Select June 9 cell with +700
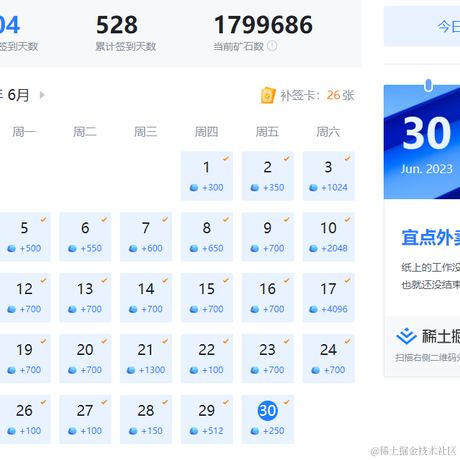The image size is (460, 460). click(268, 237)
